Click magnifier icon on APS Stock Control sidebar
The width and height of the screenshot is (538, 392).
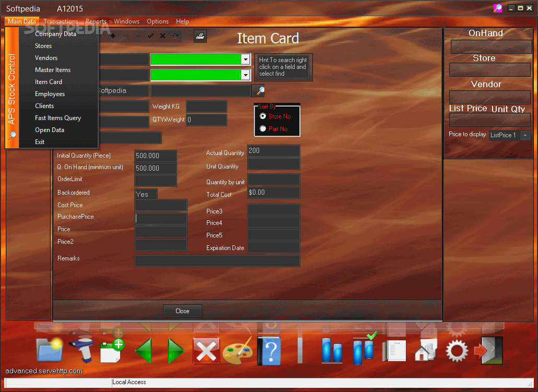(x=12, y=135)
